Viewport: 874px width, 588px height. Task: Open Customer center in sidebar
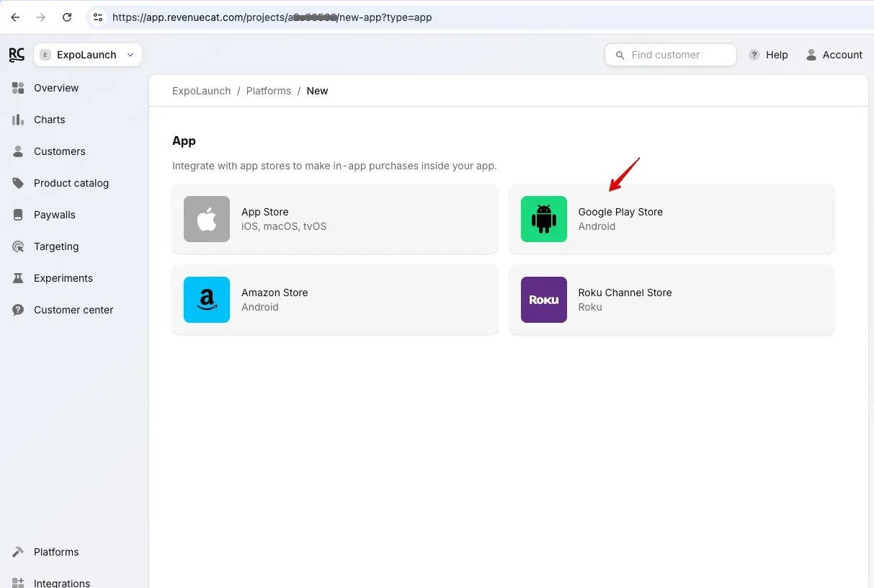pyautogui.click(x=74, y=310)
